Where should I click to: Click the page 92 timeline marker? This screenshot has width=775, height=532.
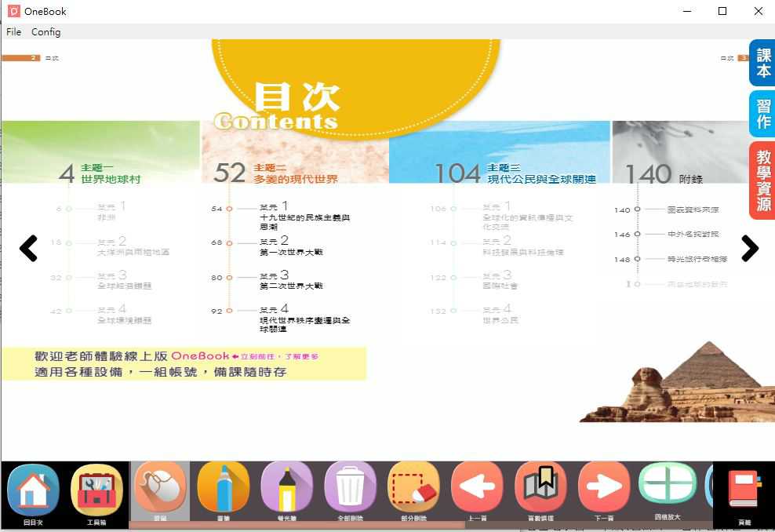coord(229,311)
